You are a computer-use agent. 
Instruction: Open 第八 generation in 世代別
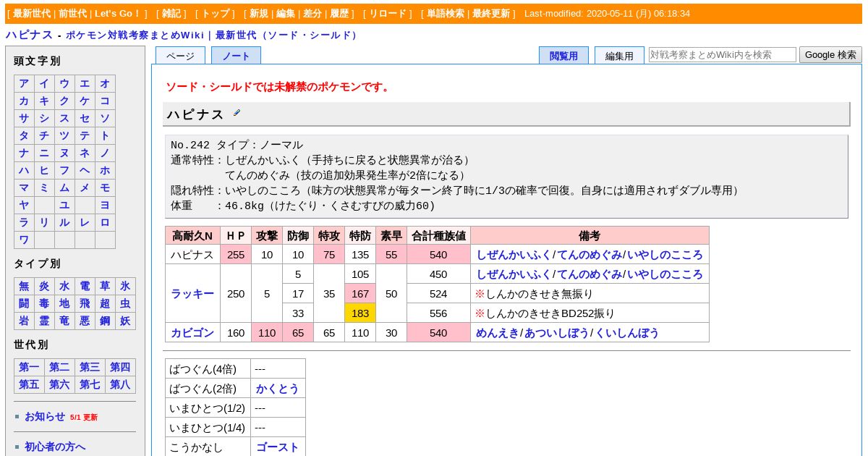(120, 384)
